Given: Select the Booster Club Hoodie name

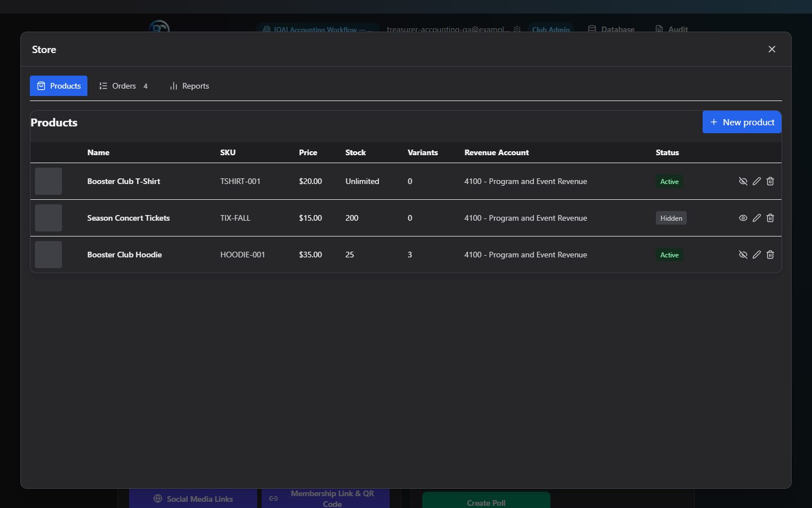Looking at the screenshot, I should pyautogui.click(x=125, y=255).
